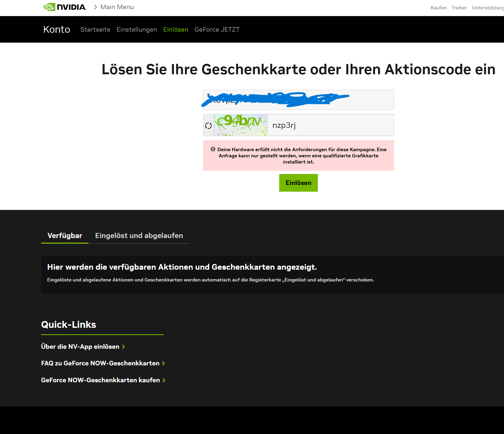The height and width of the screenshot is (434, 504).
Task: Click the error alert exclamation icon
Action: click(x=213, y=149)
